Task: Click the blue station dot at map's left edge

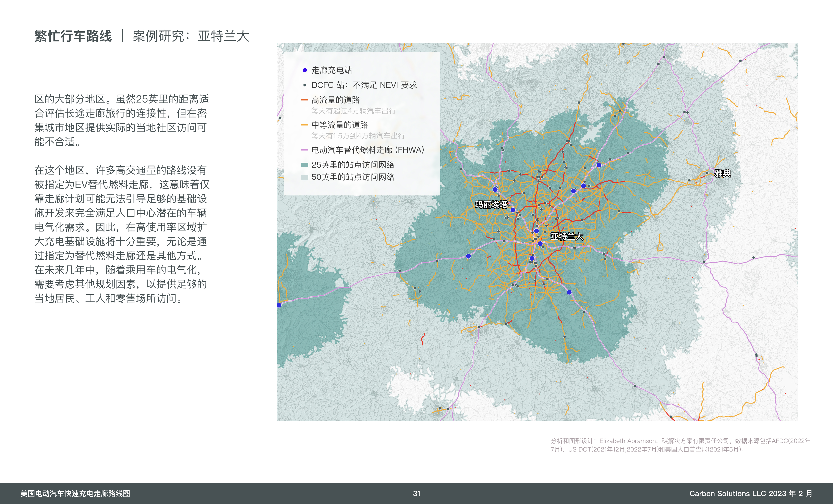Action: 279,305
